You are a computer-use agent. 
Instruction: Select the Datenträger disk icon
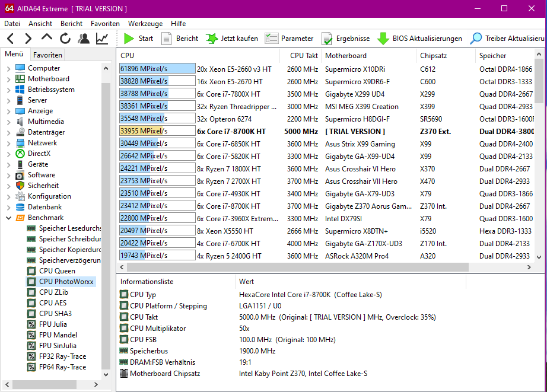(x=20, y=132)
